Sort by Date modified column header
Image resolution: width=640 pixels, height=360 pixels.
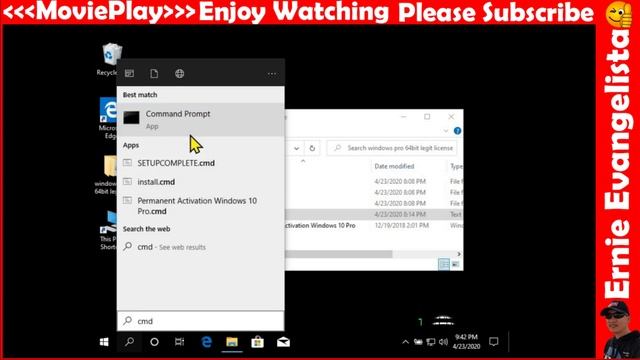(x=394, y=166)
